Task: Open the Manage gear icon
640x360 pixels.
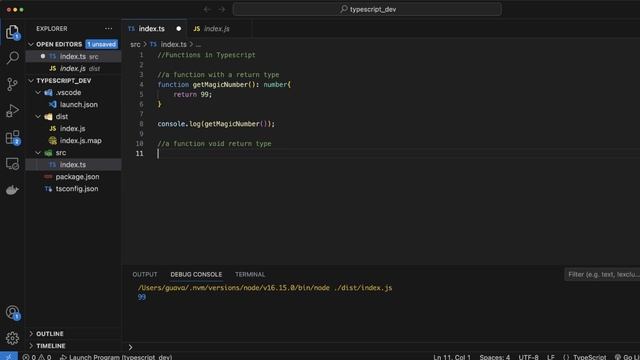Action: (x=12, y=338)
